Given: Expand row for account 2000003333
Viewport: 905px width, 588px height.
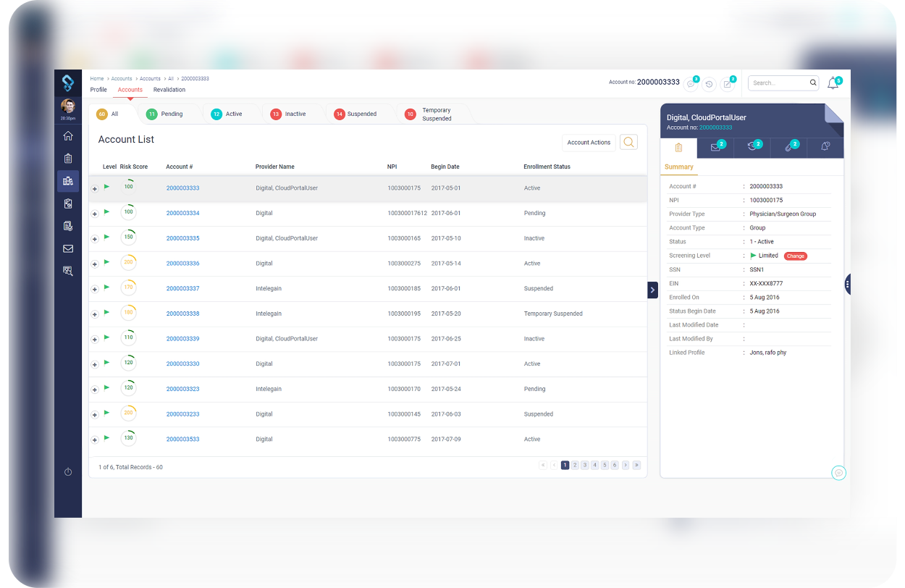Looking at the screenshot, I should [x=95, y=189].
